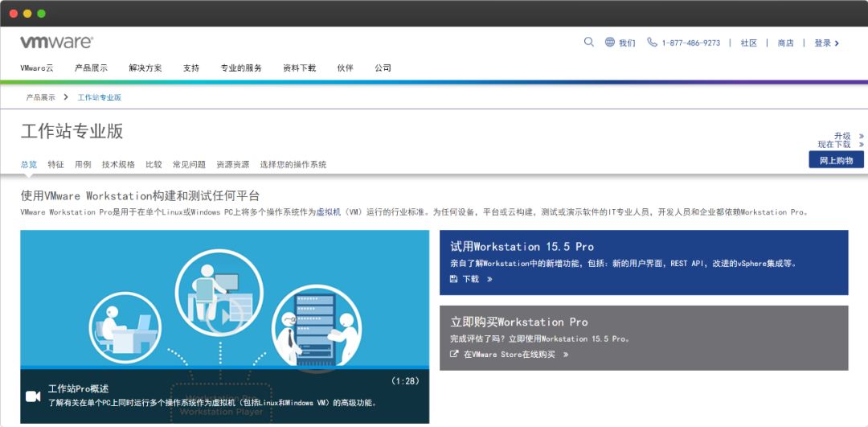
Task: Open the VMware云 menu
Action: tap(37, 68)
